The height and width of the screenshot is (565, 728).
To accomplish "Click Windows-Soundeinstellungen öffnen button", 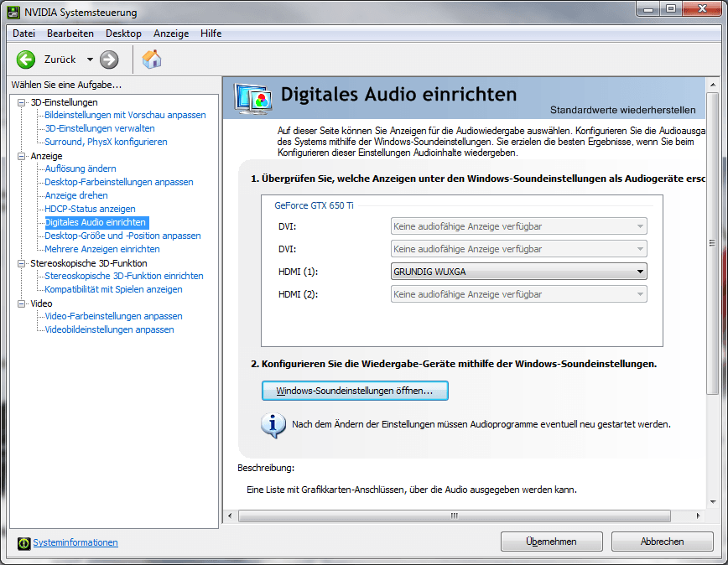I will point(355,391).
